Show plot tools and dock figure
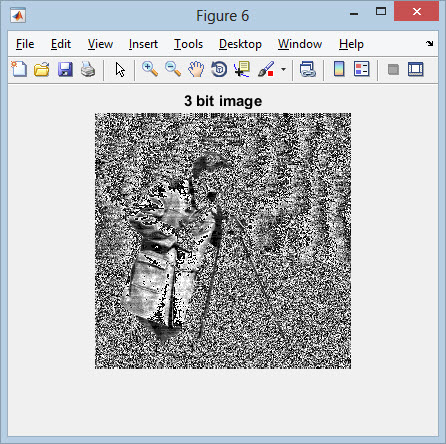Screen dimensions: 446x444 click(416, 69)
